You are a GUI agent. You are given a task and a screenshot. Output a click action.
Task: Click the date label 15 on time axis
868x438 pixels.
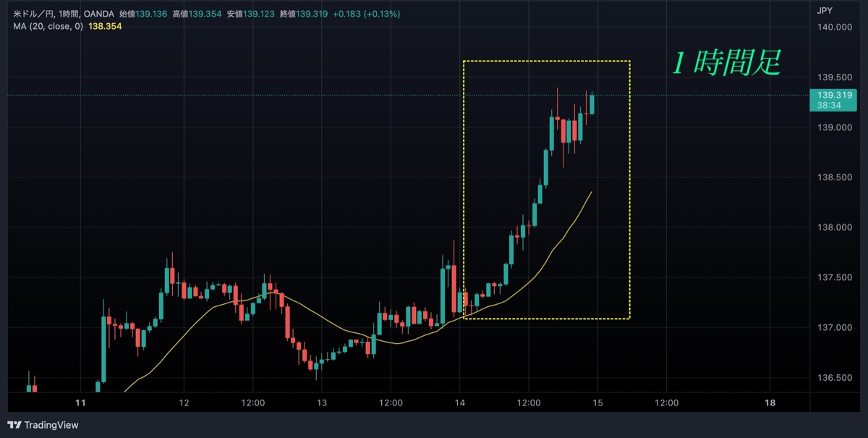point(598,403)
